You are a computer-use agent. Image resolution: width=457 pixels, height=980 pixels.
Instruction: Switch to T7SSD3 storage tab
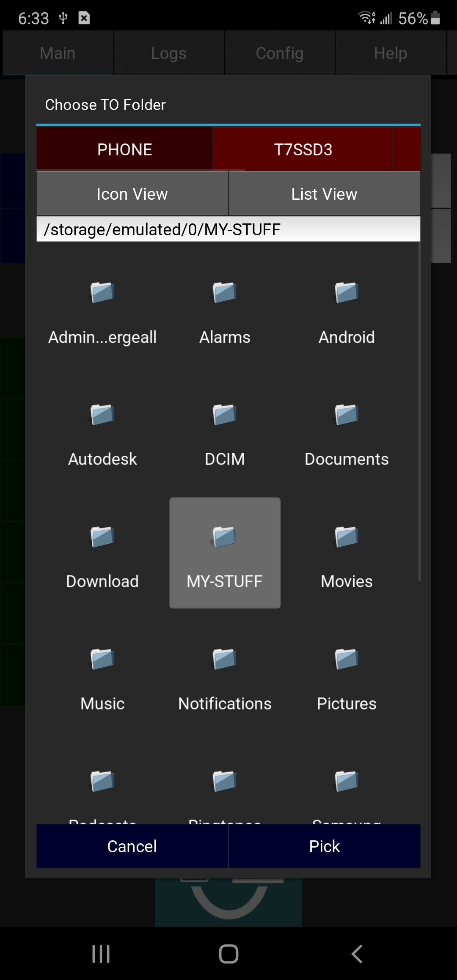[x=303, y=149]
